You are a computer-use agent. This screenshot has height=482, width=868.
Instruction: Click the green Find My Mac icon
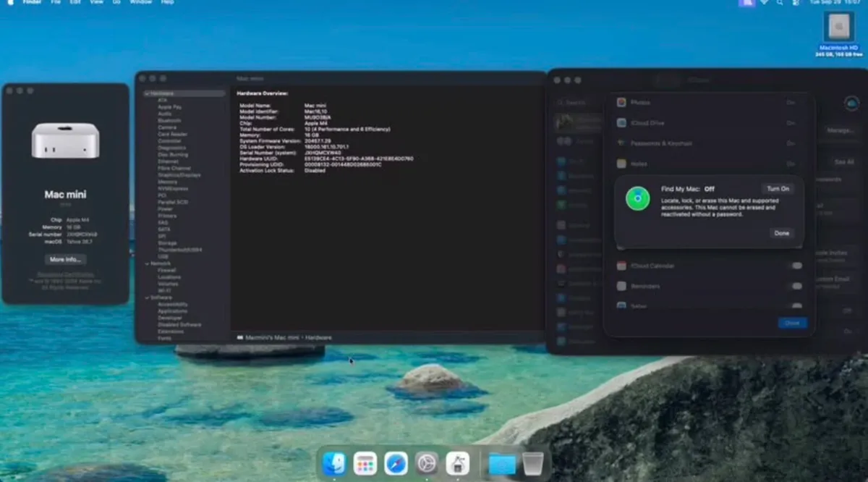(x=637, y=198)
